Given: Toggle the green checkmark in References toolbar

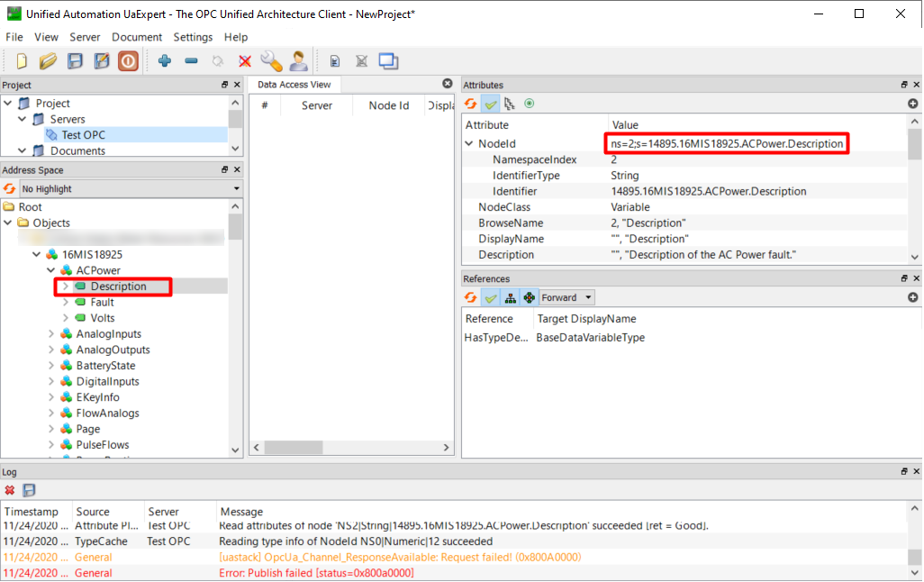Looking at the screenshot, I should click(x=490, y=297).
